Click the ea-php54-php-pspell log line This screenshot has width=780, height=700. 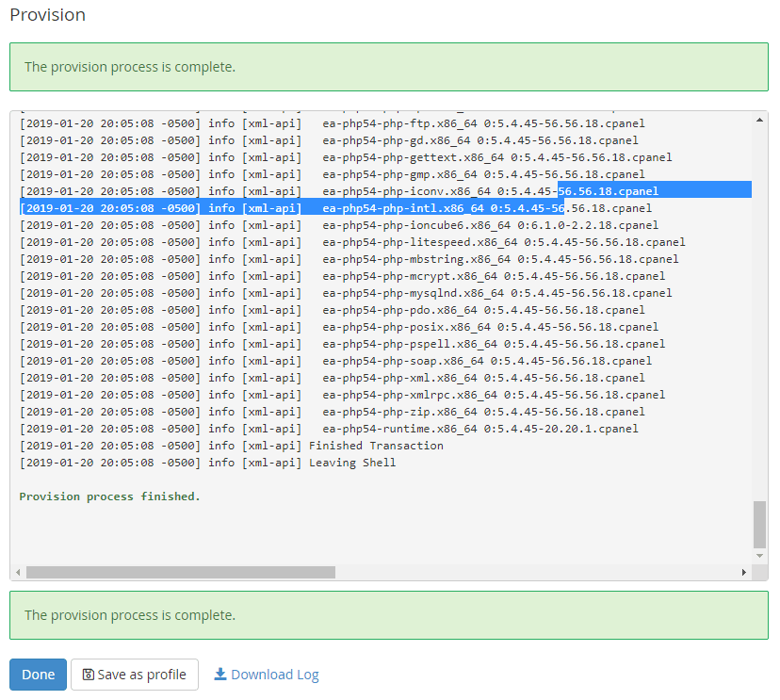click(x=342, y=344)
